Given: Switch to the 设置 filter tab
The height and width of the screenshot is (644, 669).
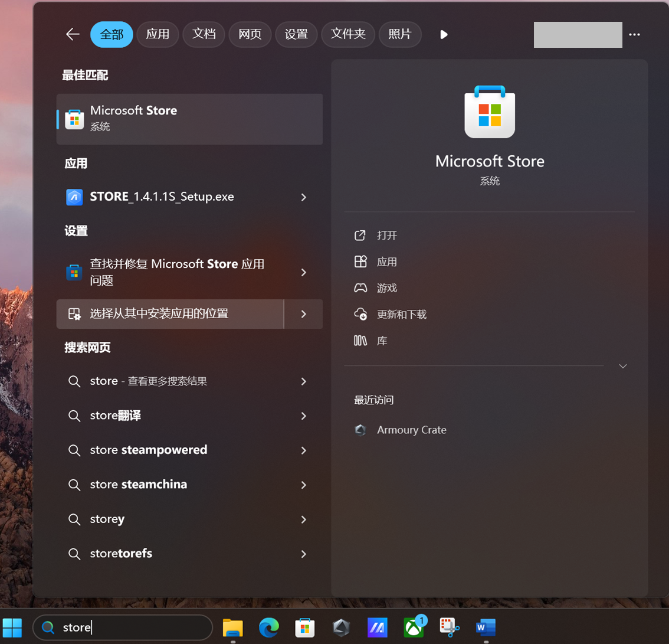Looking at the screenshot, I should pos(296,34).
